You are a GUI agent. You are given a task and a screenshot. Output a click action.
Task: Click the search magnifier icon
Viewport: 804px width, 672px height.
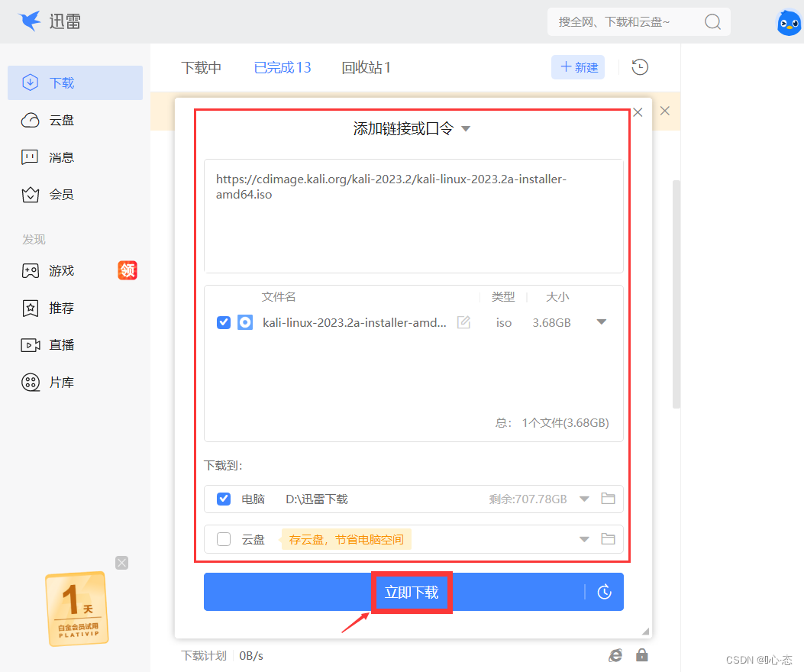[712, 21]
